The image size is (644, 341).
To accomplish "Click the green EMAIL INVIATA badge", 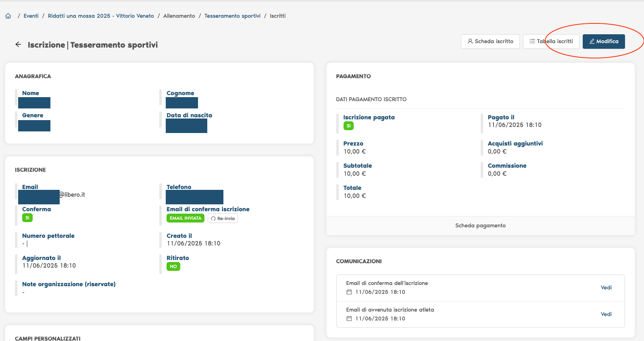I will click(x=185, y=218).
